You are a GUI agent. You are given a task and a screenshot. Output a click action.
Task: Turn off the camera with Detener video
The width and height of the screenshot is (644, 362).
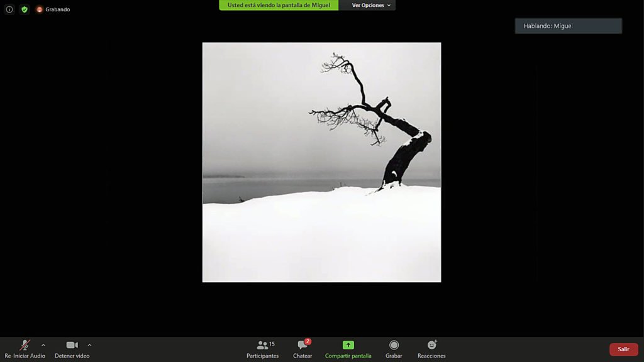pyautogui.click(x=72, y=345)
